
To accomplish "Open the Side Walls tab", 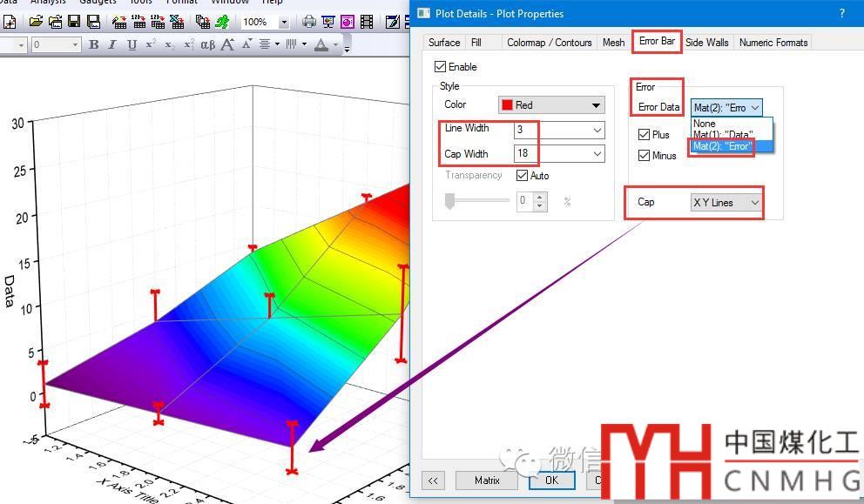I will point(706,42).
